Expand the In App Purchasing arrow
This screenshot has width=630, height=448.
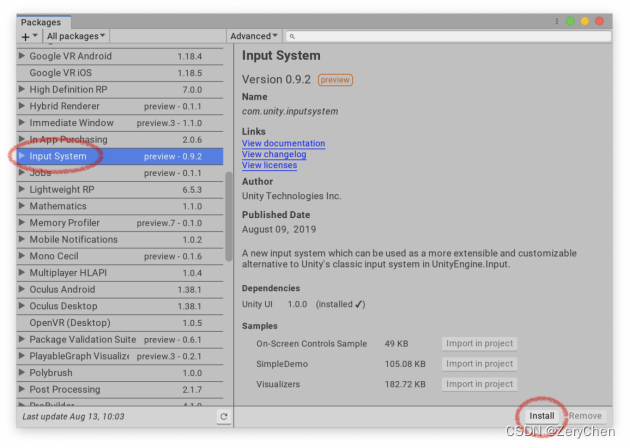pos(22,139)
